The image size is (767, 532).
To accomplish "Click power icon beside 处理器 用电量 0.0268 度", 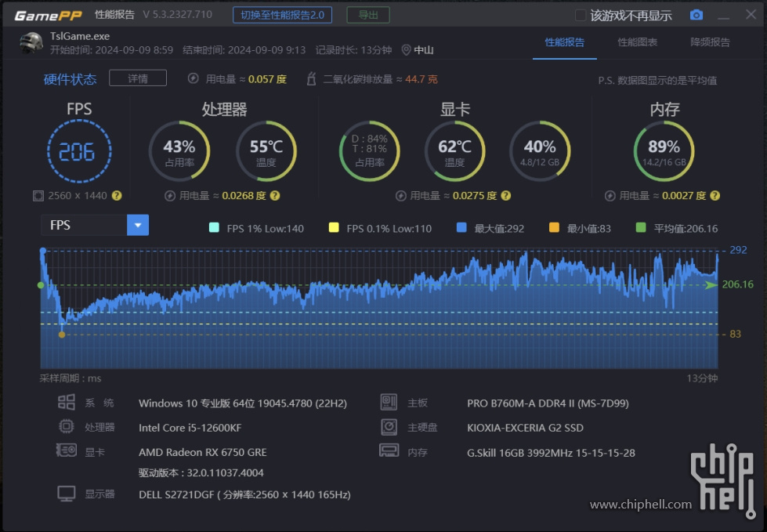I will click(170, 196).
